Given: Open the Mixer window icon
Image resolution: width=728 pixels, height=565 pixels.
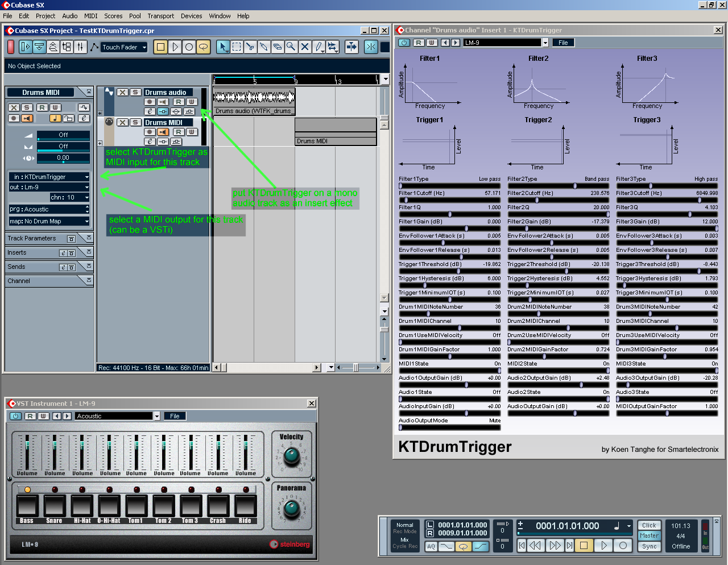Looking at the screenshot, I should (x=80, y=47).
